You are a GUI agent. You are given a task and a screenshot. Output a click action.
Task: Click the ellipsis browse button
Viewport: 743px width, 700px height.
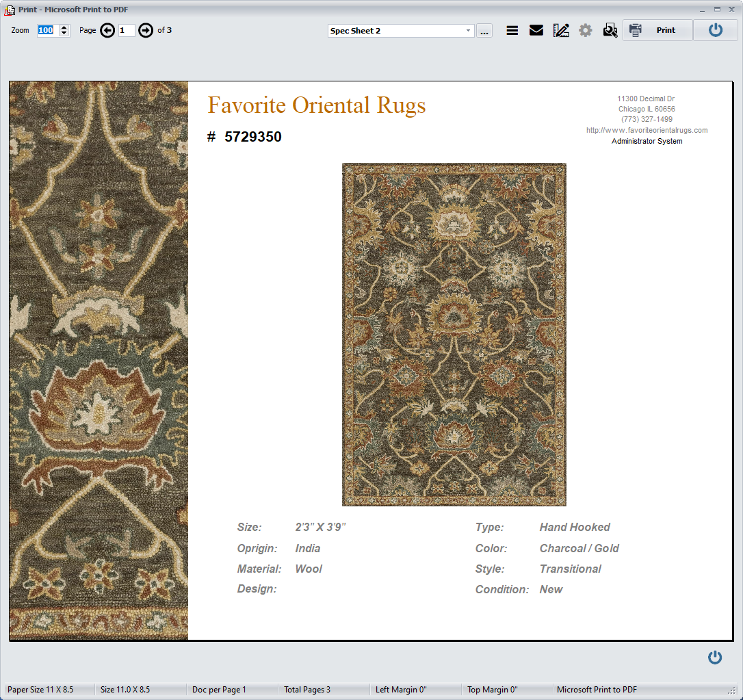(x=484, y=31)
